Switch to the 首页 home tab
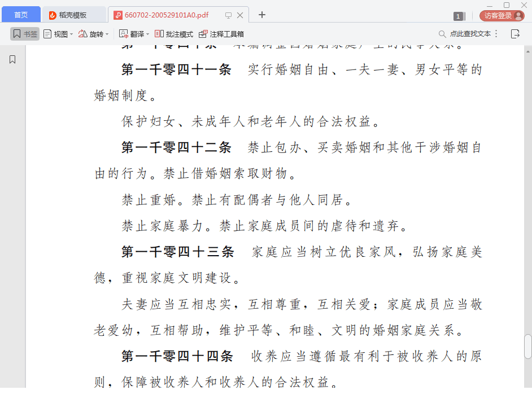532x403 pixels. 21,14
